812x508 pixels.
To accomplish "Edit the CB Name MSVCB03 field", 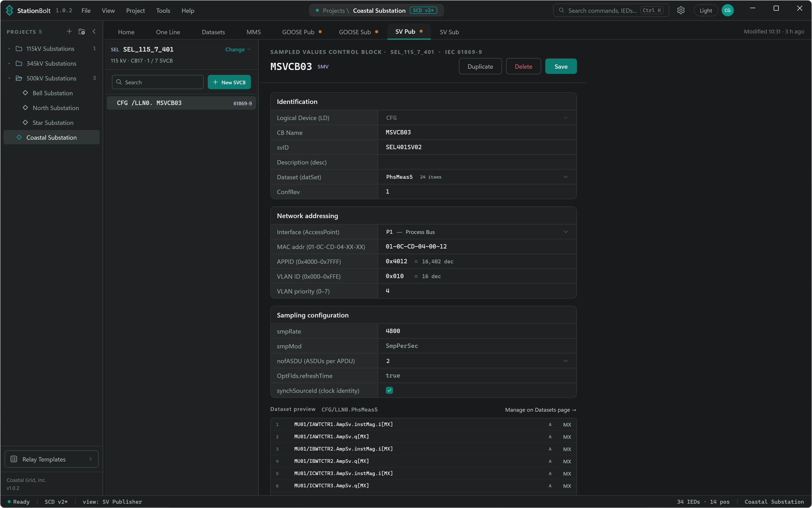I will (477, 132).
